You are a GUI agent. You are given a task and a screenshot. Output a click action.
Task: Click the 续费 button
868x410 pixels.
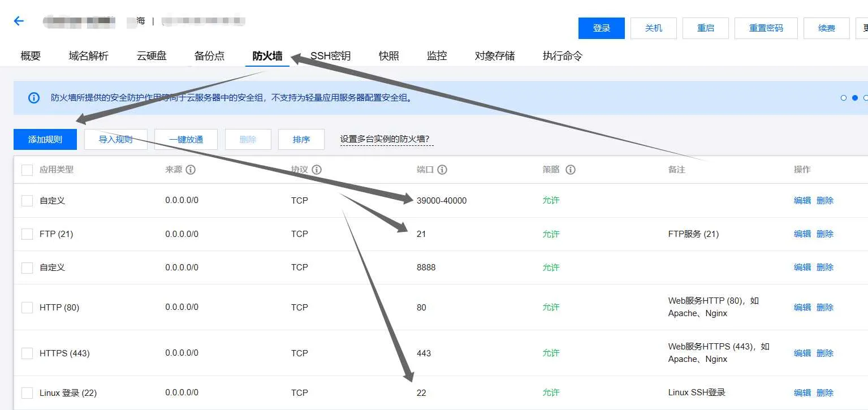pos(827,28)
